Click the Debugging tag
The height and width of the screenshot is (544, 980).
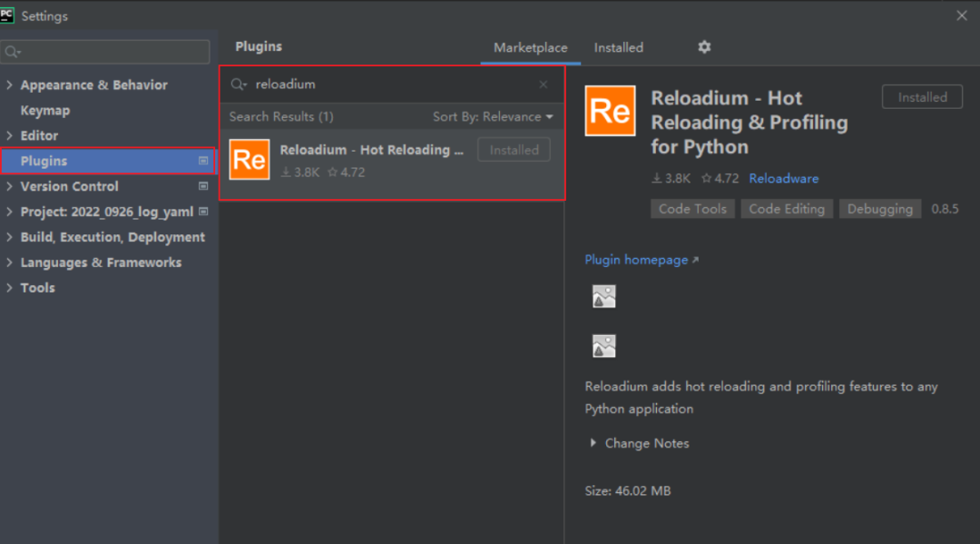click(x=880, y=209)
